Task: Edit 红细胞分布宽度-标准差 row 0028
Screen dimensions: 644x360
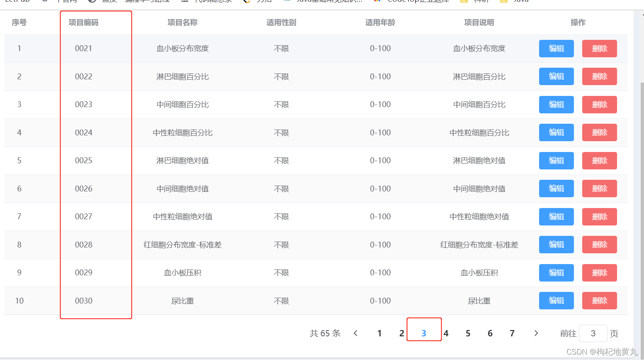Action: tap(556, 245)
